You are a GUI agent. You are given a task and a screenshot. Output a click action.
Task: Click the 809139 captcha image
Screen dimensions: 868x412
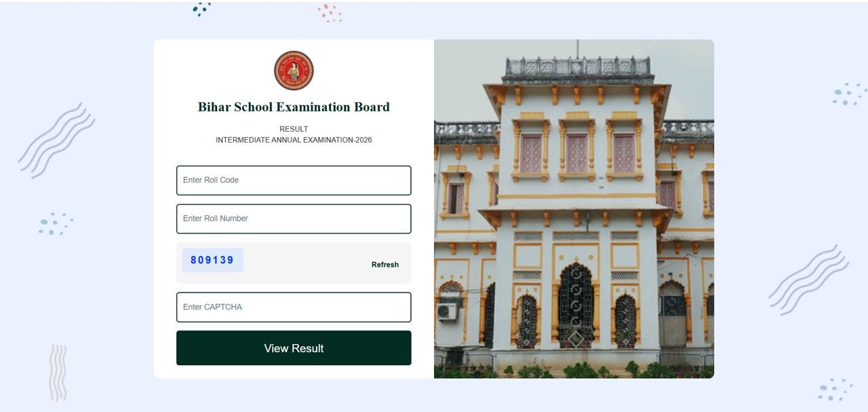pyautogui.click(x=212, y=260)
